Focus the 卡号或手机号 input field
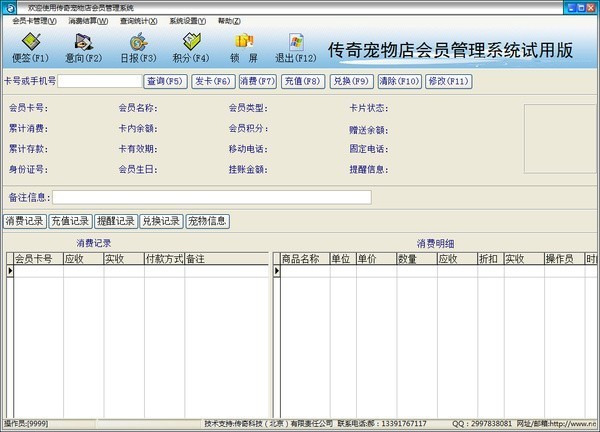 [99, 81]
